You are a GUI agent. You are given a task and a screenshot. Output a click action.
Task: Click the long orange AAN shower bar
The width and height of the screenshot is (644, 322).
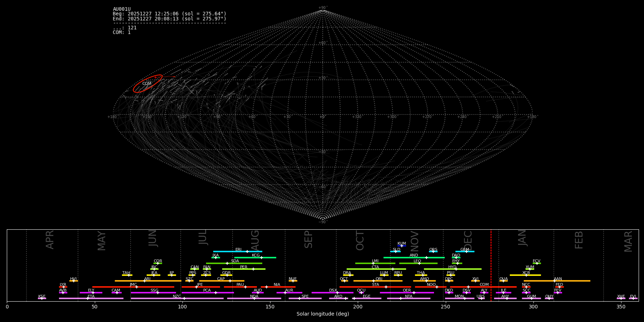pyautogui.click(x=557, y=281)
